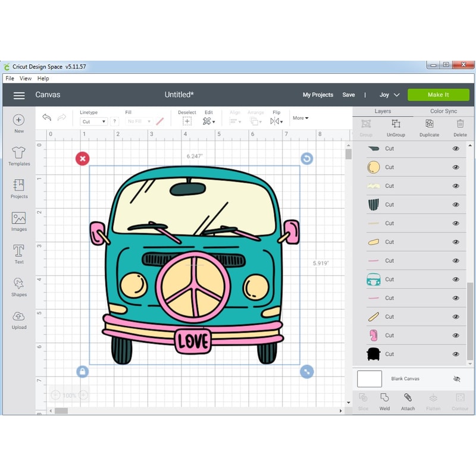Duplicate the selected layers
Screen dimensions: 476x476
click(429, 127)
